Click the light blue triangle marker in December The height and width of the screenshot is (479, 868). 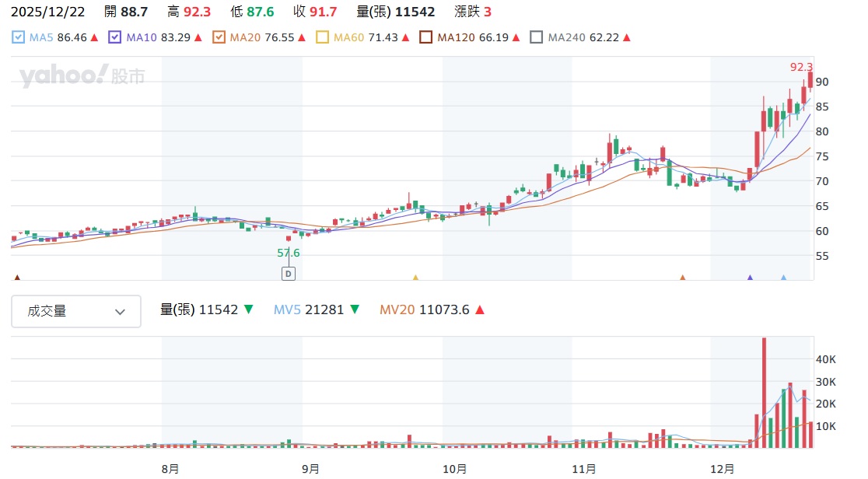coord(783,277)
